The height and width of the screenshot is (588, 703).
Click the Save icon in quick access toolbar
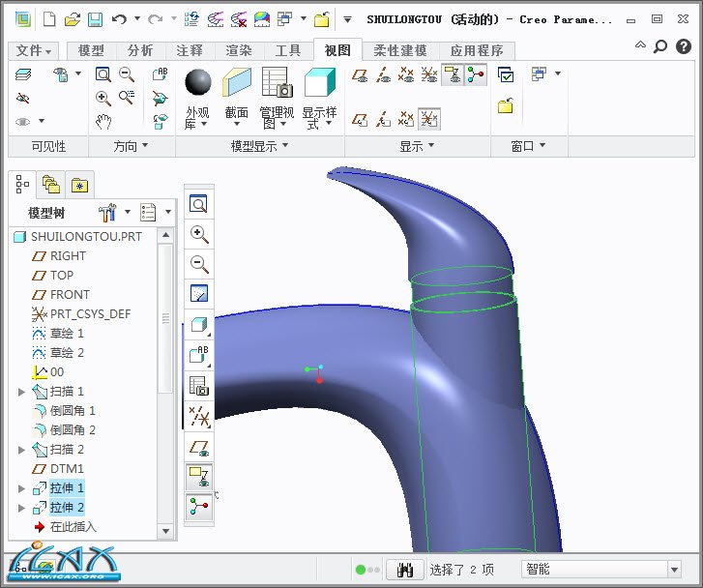tap(95, 19)
